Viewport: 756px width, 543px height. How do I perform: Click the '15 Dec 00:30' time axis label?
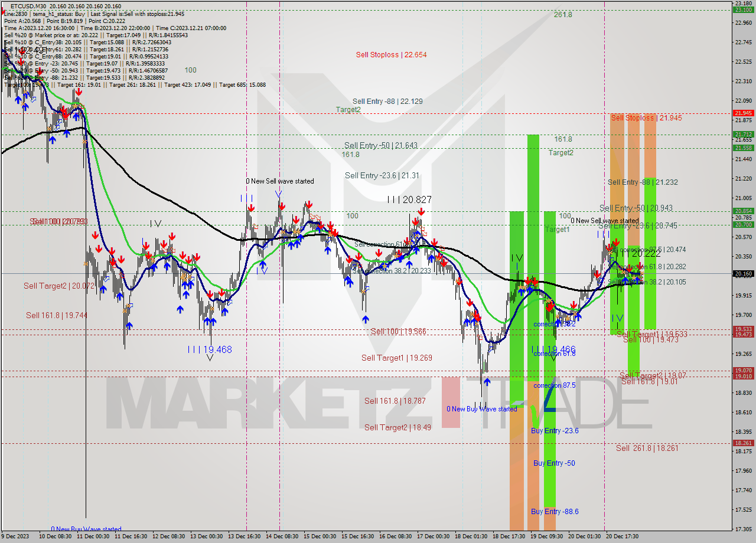(320, 536)
